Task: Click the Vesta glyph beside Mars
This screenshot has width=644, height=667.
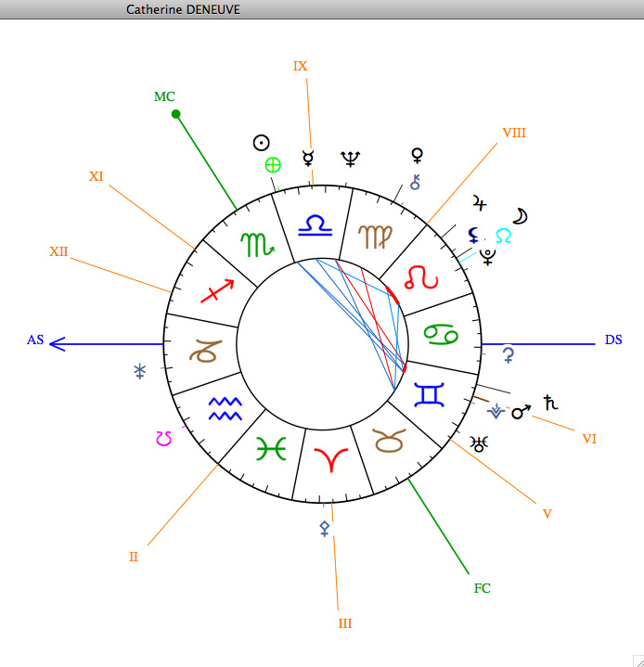Action: pos(496,411)
